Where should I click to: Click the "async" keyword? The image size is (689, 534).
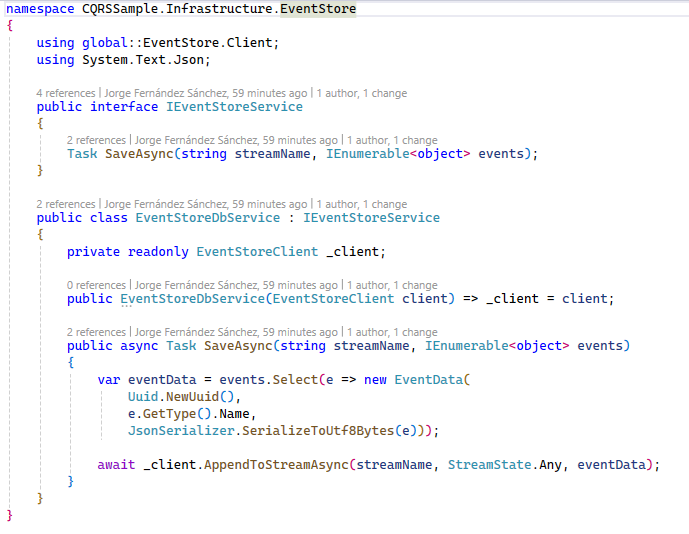(139, 346)
